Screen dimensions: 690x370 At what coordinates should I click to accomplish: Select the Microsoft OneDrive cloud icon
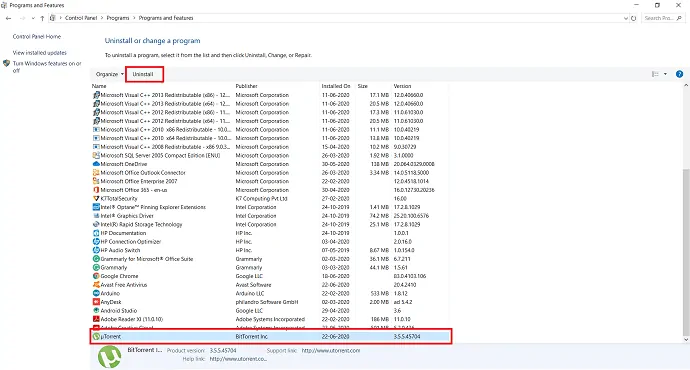(x=96, y=164)
